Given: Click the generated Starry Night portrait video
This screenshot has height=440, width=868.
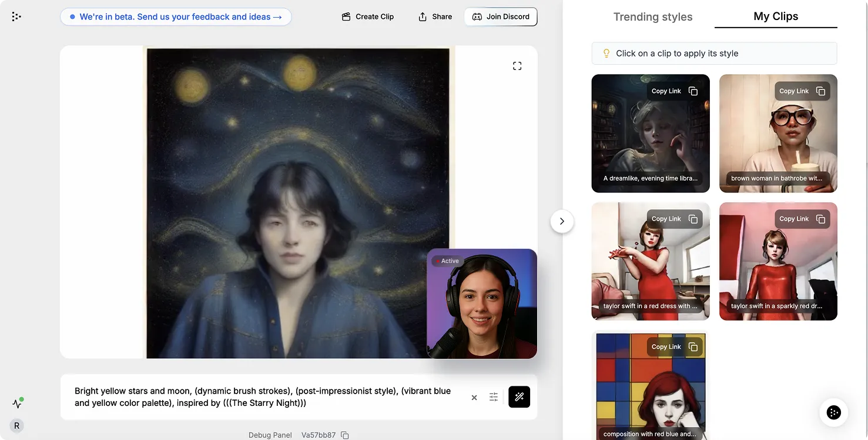Looking at the screenshot, I should (298, 203).
